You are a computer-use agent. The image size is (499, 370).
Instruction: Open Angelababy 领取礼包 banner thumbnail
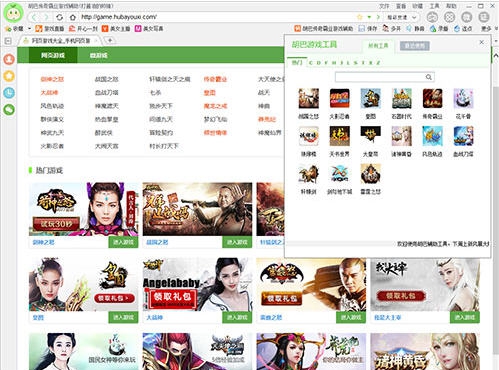[x=197, y=284]
